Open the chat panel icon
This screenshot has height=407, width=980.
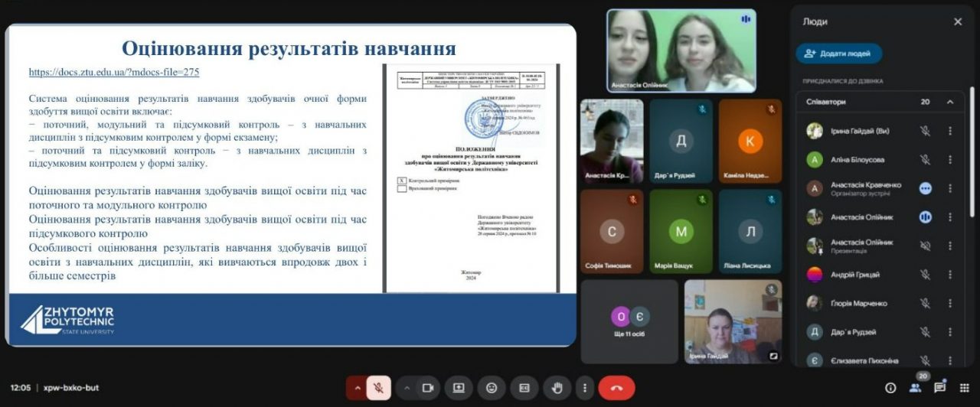pos(940,388)
